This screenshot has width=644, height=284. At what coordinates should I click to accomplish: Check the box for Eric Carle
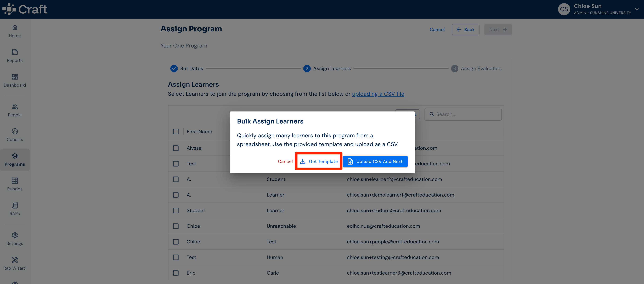coord(176,273)
